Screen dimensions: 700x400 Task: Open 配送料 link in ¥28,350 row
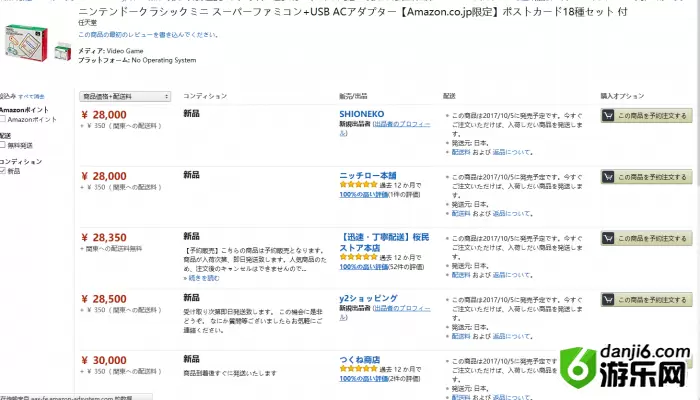461,275
